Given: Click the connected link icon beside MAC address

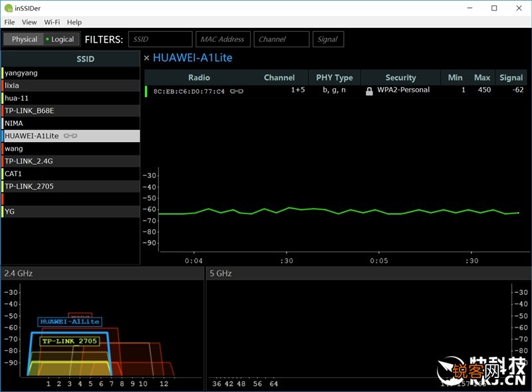Looking at the screenshot, I should tap(237, 91).
